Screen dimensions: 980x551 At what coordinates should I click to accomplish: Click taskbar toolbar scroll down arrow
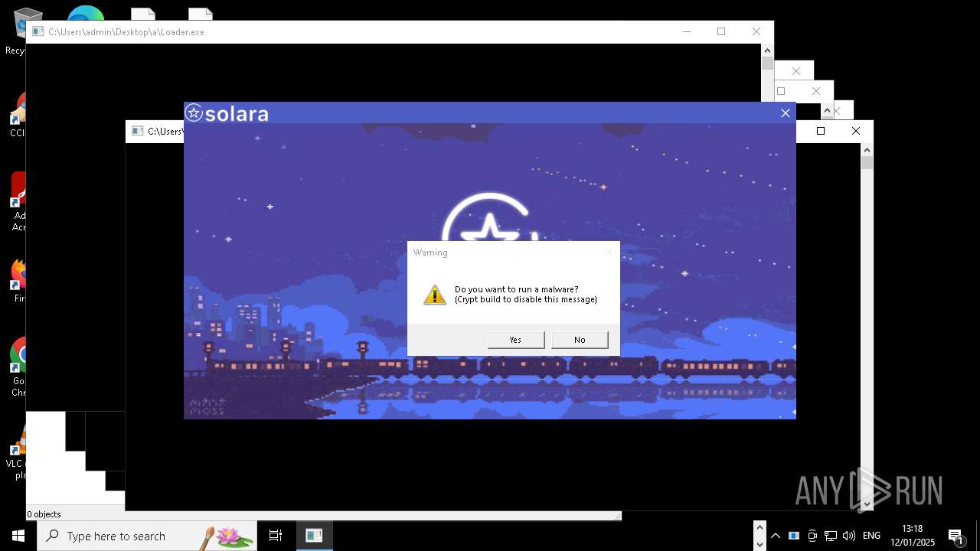click(759, 544)
